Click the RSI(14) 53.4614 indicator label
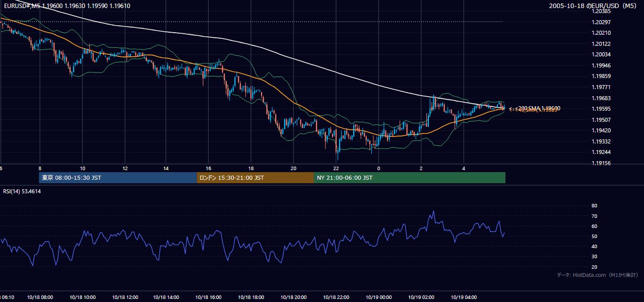 click(22, 191)
